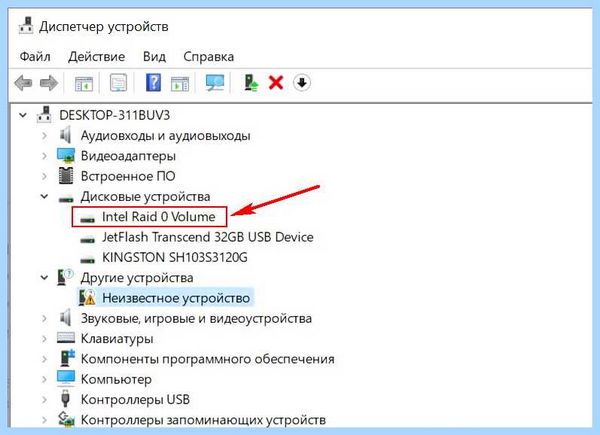The width and height of the screenshot is (600, 435).
Task: Expand the Аудиовходы и аудиовыходы category
Action: (44, 135)
